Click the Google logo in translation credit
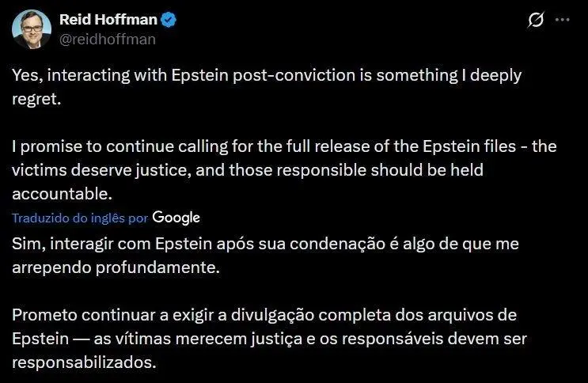The width and height of the screenshot is (588, 383). point(176,217)
